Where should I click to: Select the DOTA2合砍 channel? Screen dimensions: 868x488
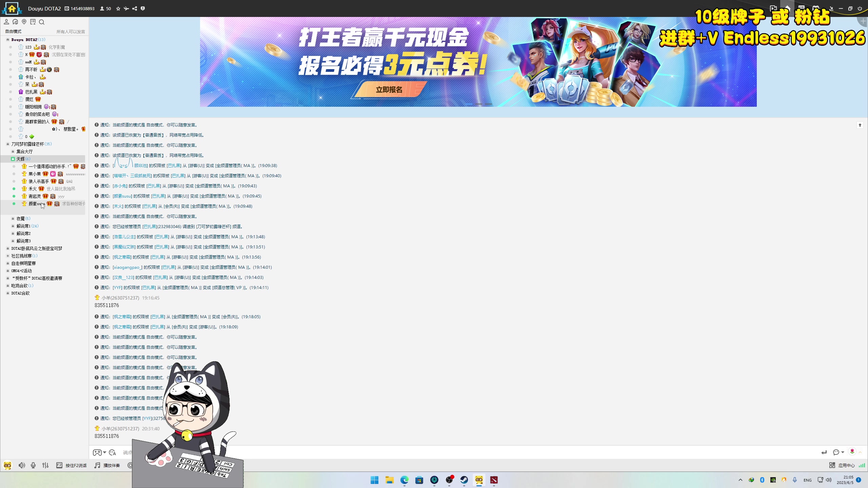[x=20, y=293]
